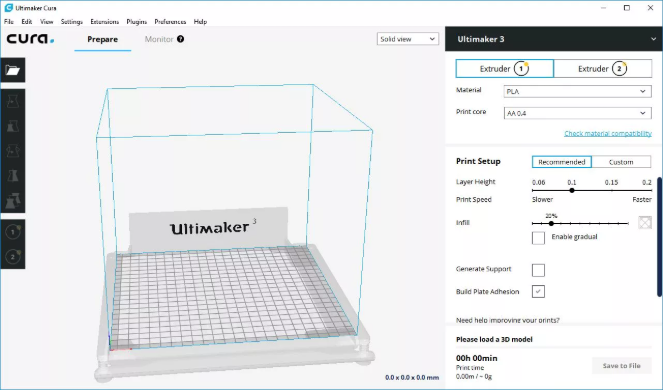Click the '0.00m / ~ 0g' material usage

(x=474, y=376)
